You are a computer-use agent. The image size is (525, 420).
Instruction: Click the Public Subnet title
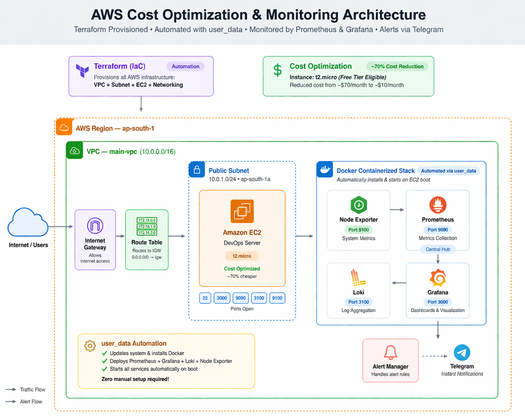tap(229, 171)
